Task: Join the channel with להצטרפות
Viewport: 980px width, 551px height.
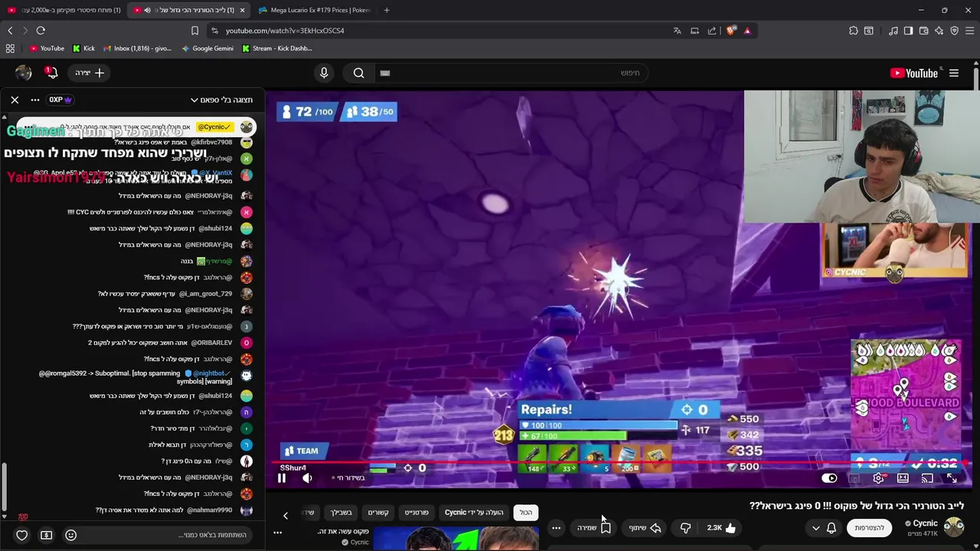Action: [x=869, y=527]
